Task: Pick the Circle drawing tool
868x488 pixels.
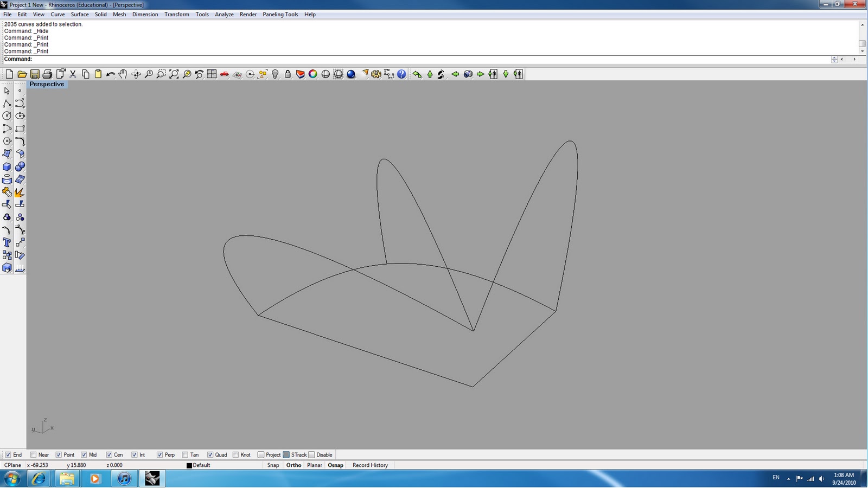Action: click(7, 115)
